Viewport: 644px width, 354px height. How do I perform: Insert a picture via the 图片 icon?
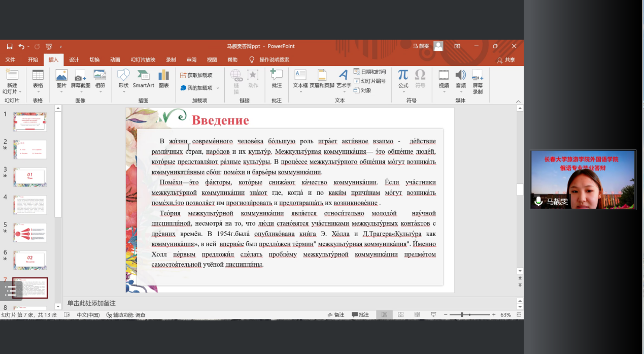(61, 75)
